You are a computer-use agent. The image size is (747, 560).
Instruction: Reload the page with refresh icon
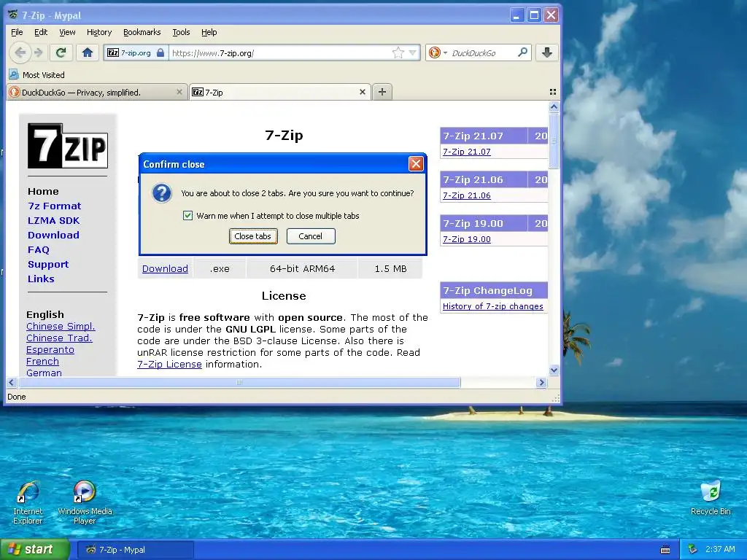pyautogui.click(x=61, y=52)
